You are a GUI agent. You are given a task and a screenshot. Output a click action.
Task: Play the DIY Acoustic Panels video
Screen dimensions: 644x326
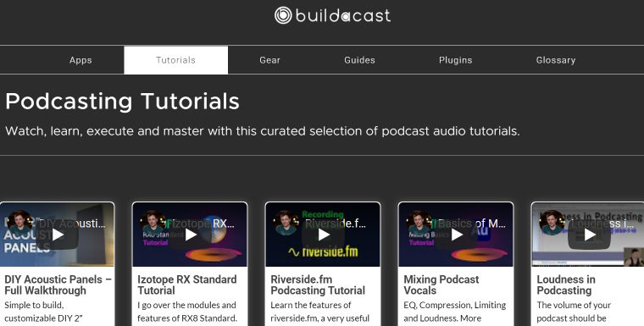58,235
